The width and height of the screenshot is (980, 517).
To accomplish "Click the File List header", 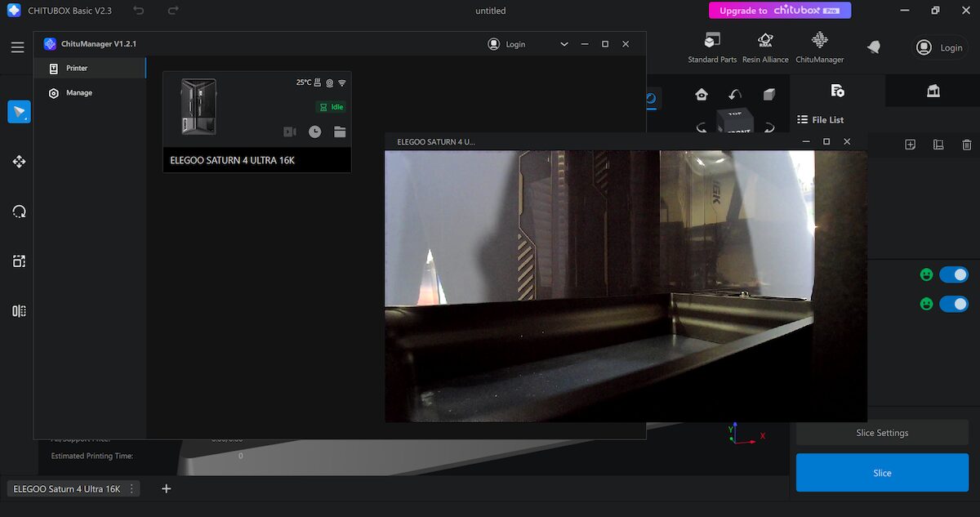I will pyautogui.click(x=821, y=120).
